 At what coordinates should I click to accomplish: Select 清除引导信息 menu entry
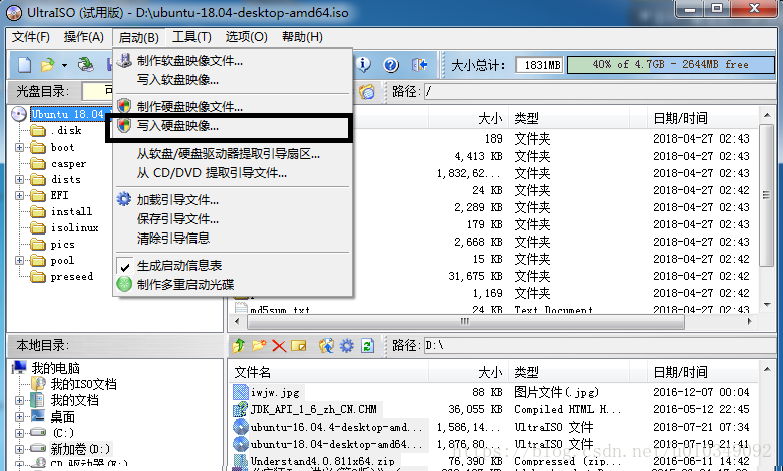[x=233, y=238]
